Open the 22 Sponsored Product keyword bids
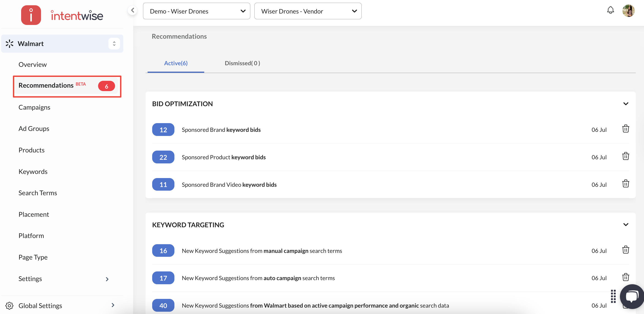The width and height of the screenshot is (644, 314). pos(163,157)
